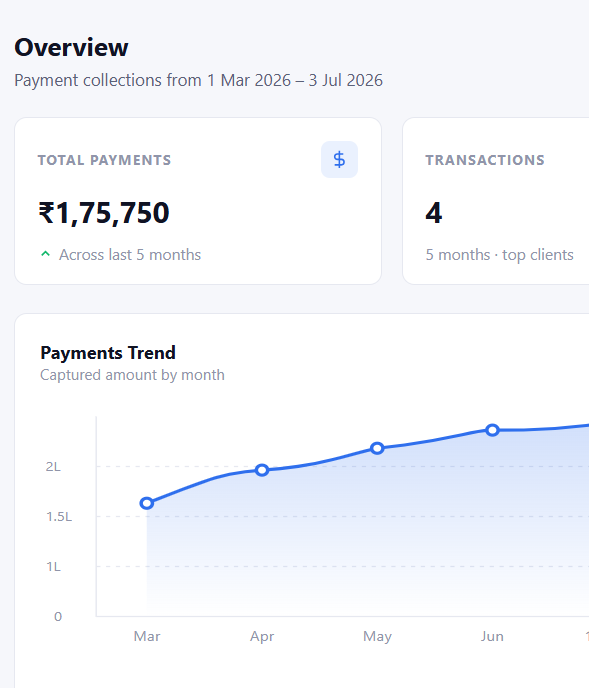Select the May data point on chart

(377, 448)
